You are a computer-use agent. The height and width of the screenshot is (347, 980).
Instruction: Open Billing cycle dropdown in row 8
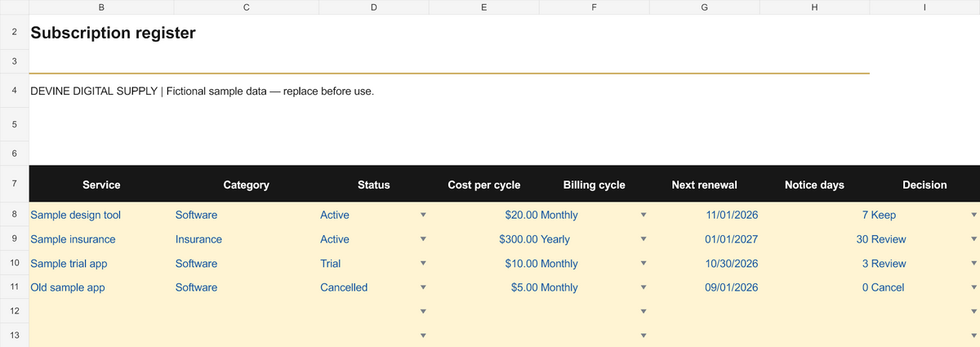[x=643, y=215]
